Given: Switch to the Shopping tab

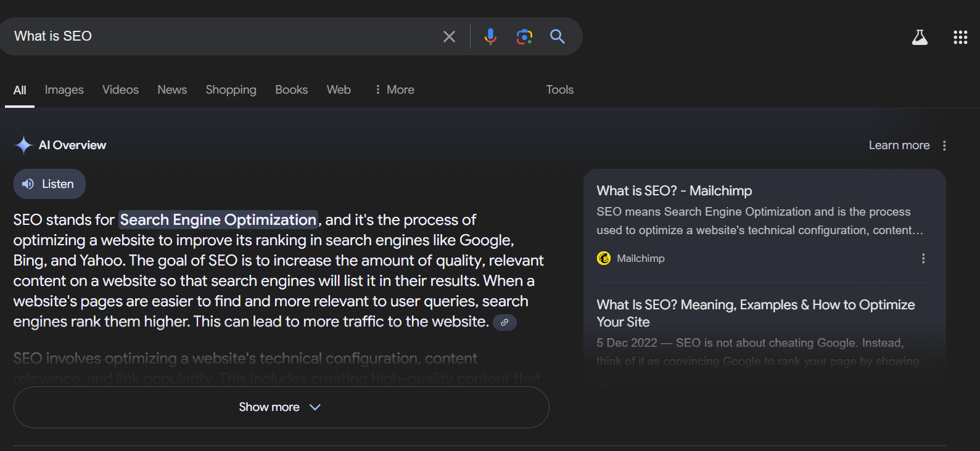Looking at the screenshot, I should click(231, 90).
